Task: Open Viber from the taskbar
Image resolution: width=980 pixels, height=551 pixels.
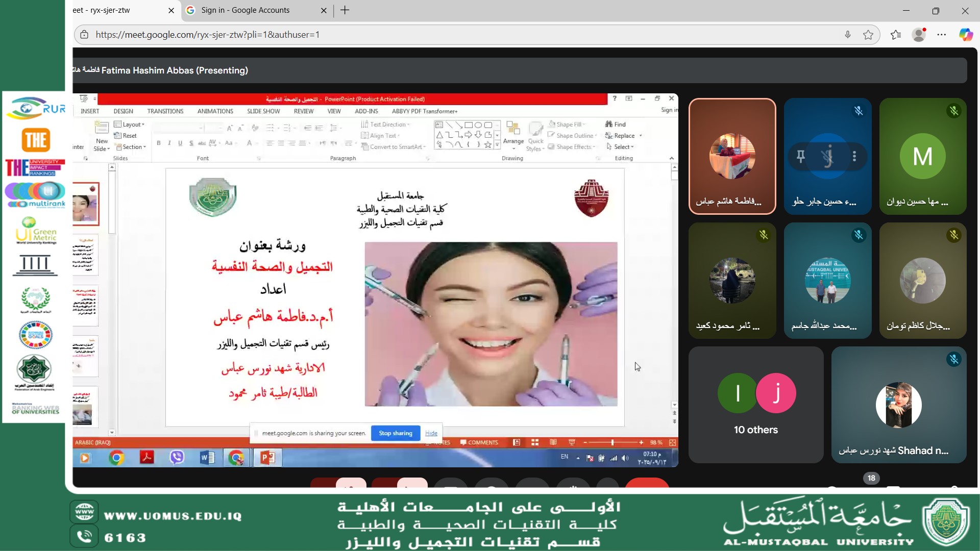Action: point(177,458)
